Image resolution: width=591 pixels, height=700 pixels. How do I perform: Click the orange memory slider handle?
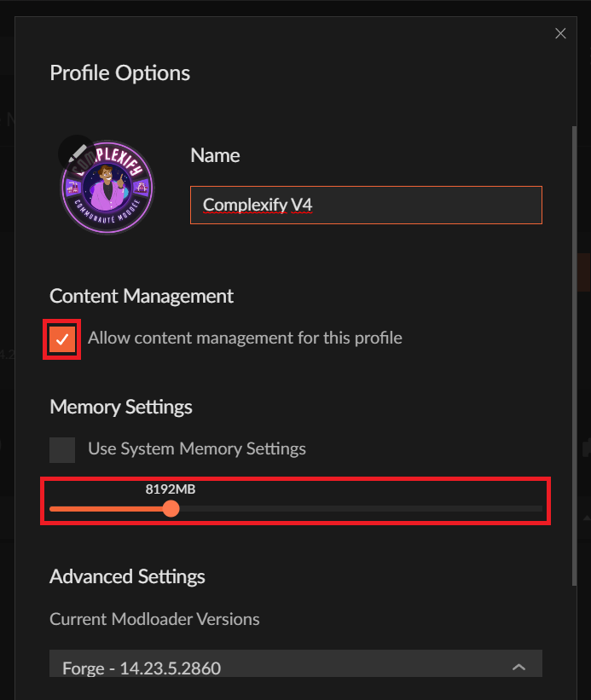click(171, 509)
